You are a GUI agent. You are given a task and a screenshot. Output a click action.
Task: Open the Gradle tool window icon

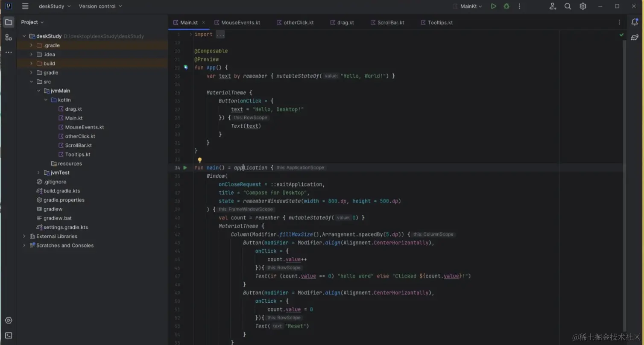(635, 38)
